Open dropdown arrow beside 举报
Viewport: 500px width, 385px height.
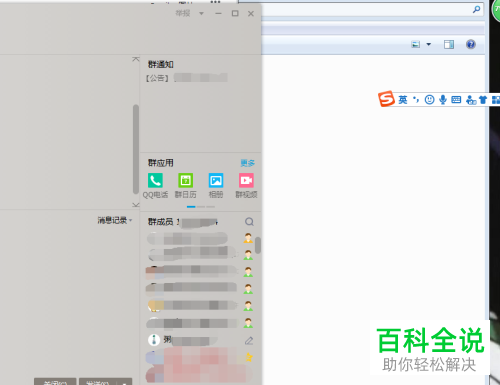click(x=201, y=14)
